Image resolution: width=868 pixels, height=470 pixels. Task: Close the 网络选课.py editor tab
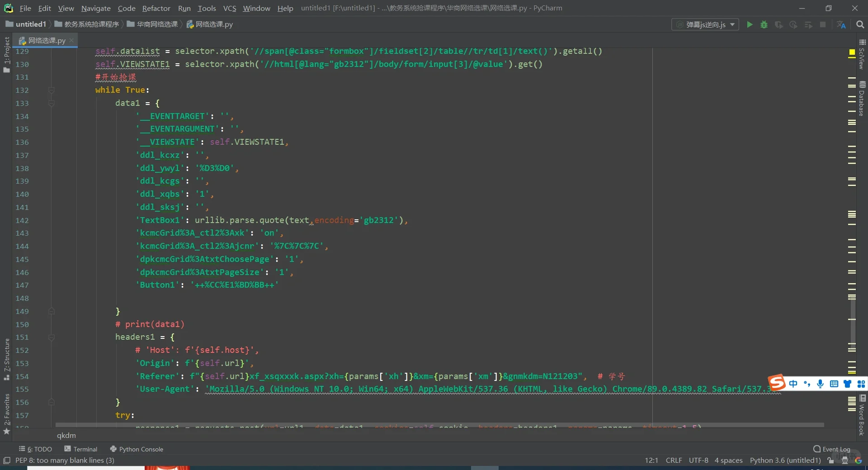tap(71, 40)
